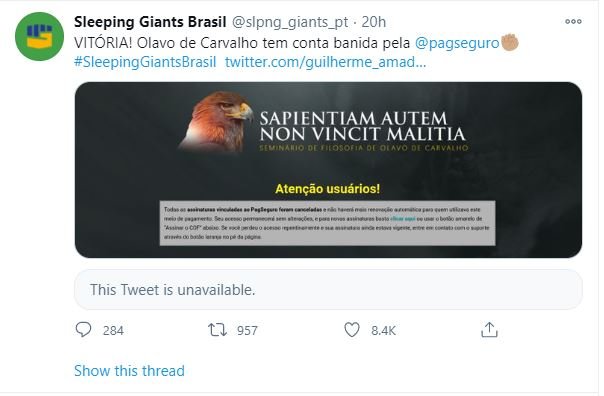View the 8.4K likes count
This screenshot has height=396, width=604.
tap(384, 331)
